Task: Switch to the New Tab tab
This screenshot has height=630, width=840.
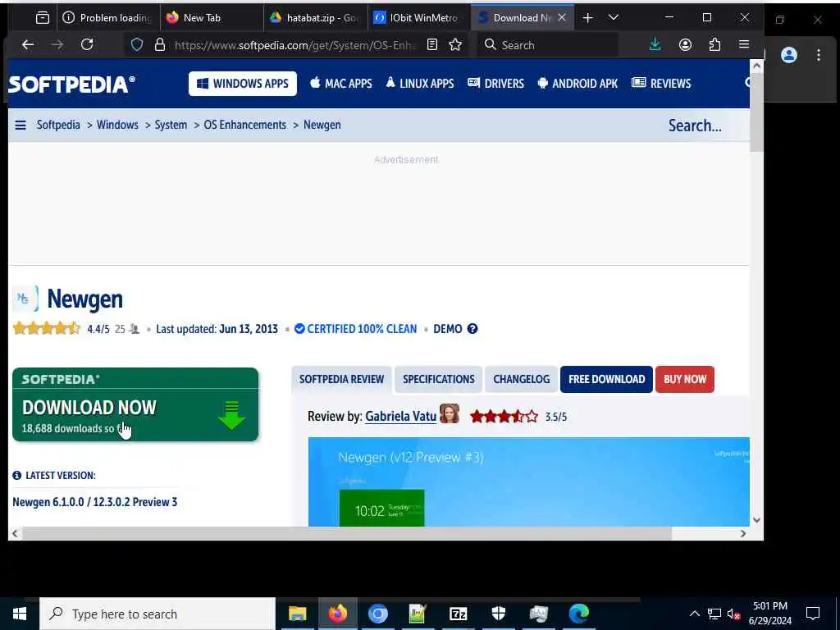Action: pos(212,18)
